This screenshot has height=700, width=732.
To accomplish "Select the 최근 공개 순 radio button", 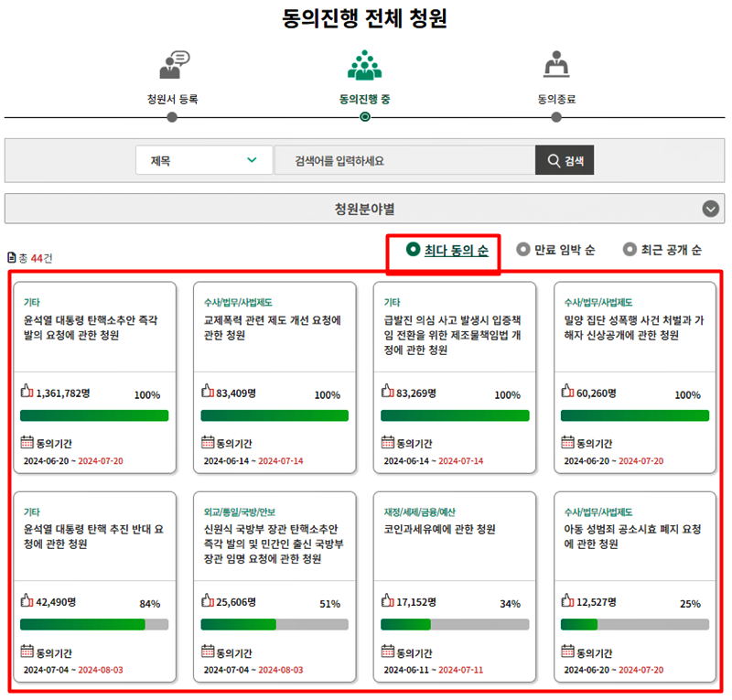I will (x=630, y=250).
